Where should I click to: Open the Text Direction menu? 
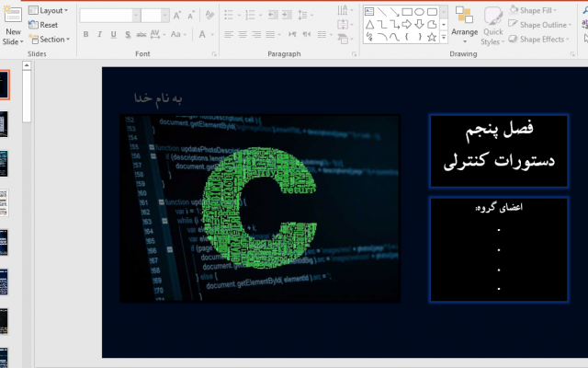[345, 10]
